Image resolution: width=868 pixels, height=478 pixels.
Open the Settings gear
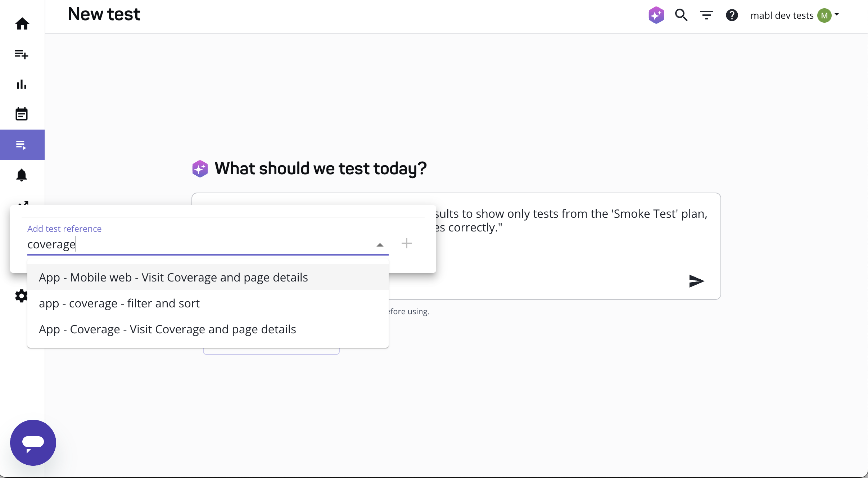[x=21, y=296]
